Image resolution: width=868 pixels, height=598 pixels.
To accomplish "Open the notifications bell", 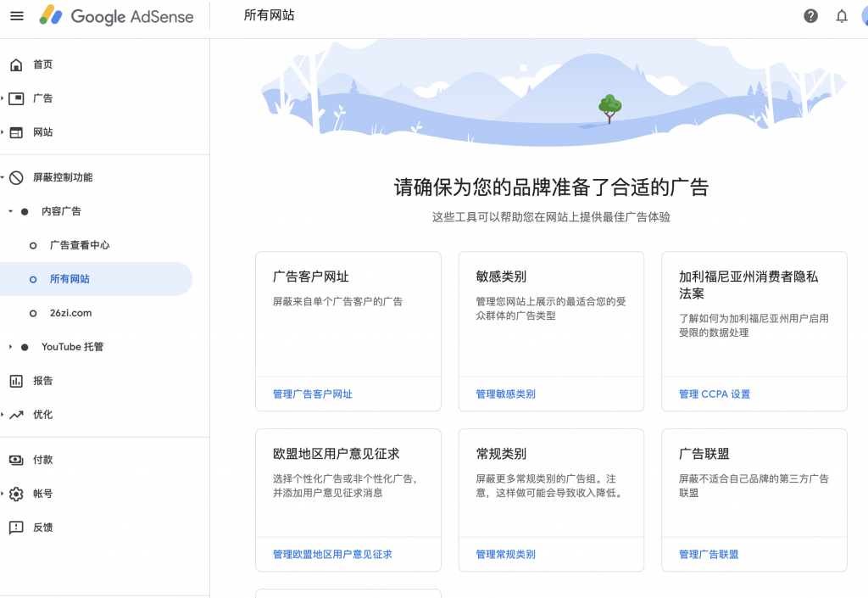I will coord(841,16).
